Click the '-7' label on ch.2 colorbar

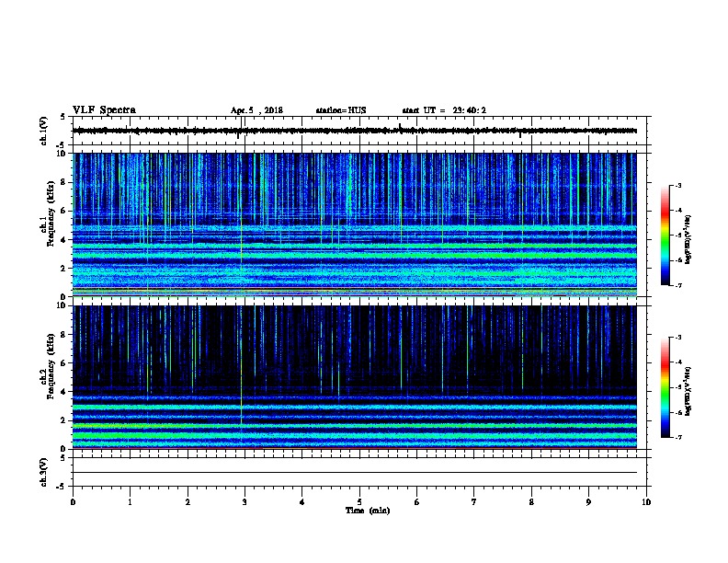coord(677,437)
